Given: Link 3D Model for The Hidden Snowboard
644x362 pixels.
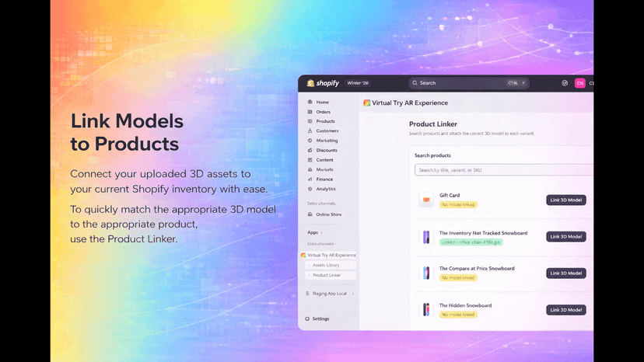Looking at the screenshot, I should coord(566,310).
